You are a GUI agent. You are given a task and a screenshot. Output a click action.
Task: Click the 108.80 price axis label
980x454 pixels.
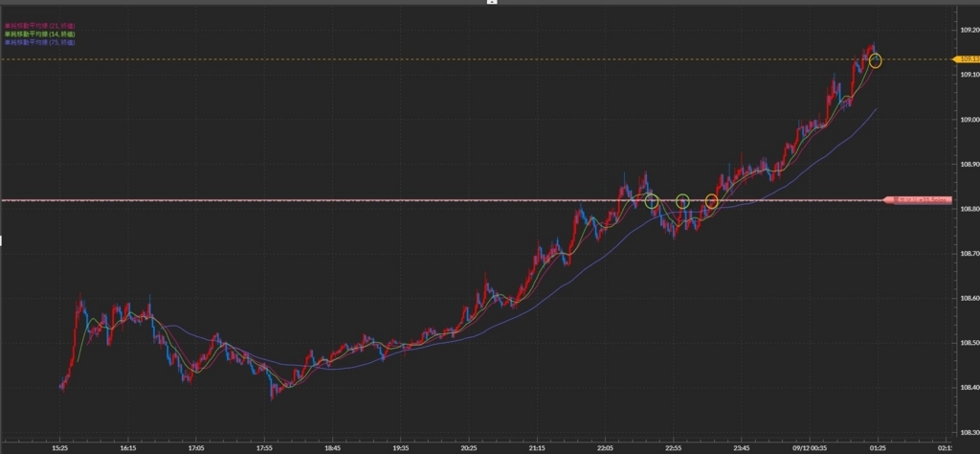(x=969, y=209)
